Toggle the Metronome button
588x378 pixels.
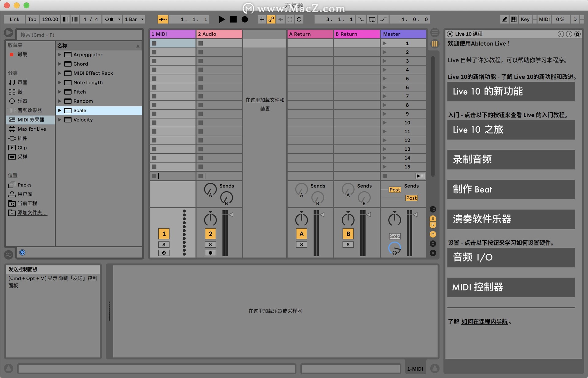109,19
